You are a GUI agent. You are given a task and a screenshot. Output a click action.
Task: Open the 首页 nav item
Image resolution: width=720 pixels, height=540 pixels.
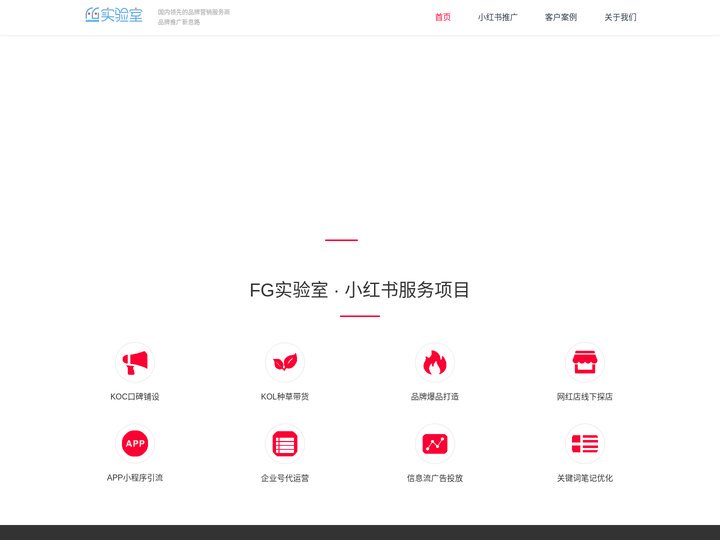[x=443, y=17]
